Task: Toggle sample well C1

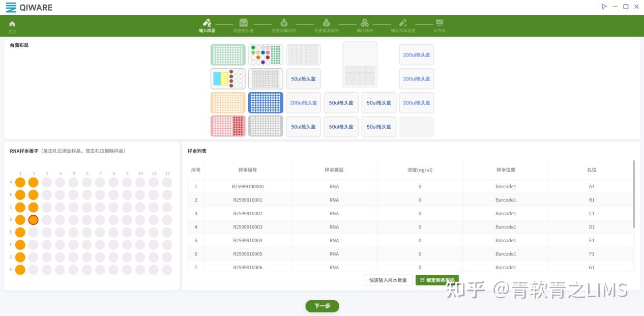Action: tap(20, 207)
